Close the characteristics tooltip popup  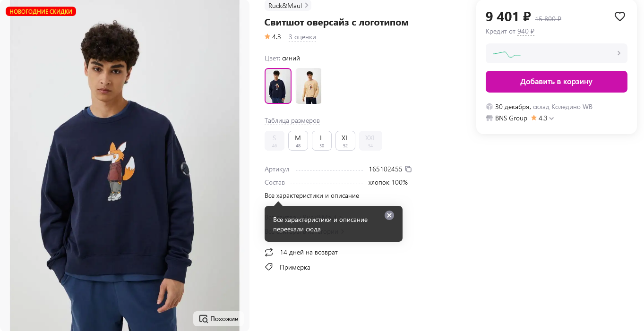(x=389, y=215)
